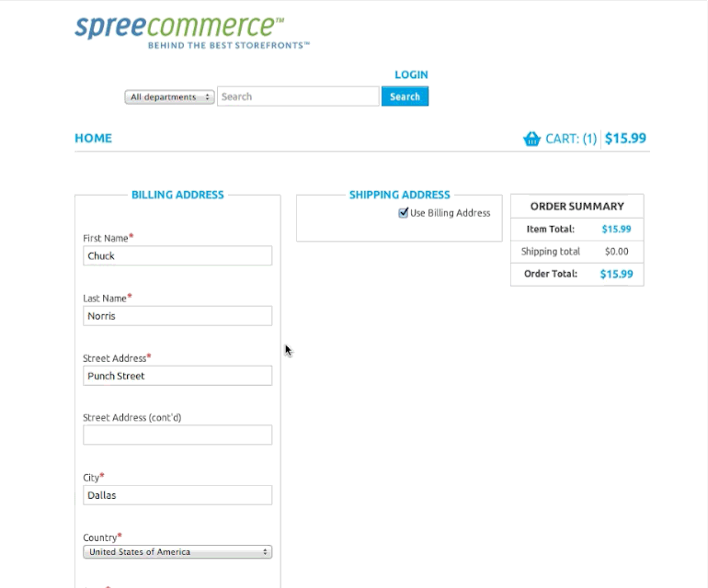The width and height of the screenshot is (708, 588).
Task: Click the Use Billing Address label text
Action: tap(450, 213)
